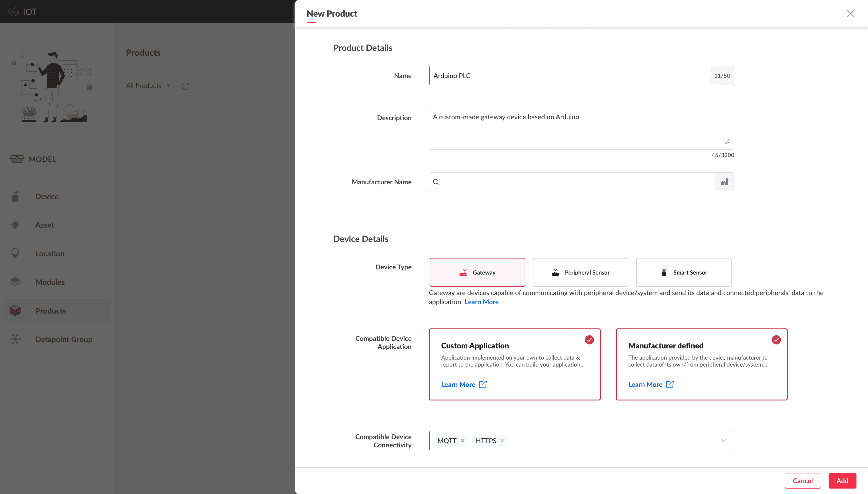This screenshot has width=868, height=494.
Task: Remove the MQTT connectivity tag
Action: (462, 440)
